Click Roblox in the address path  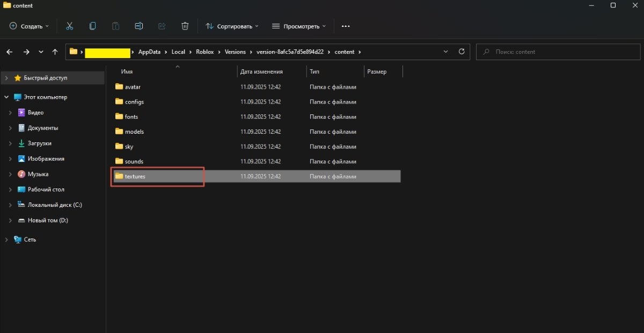click(x=205, y=52)
